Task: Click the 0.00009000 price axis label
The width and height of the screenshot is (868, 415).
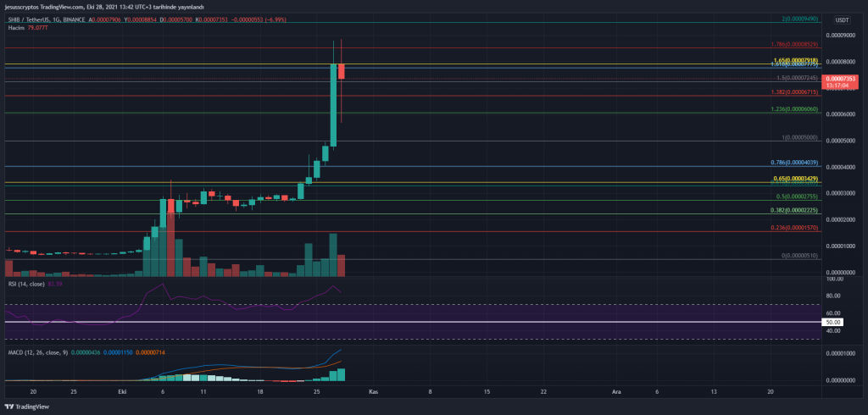Action: click(841, 36)
